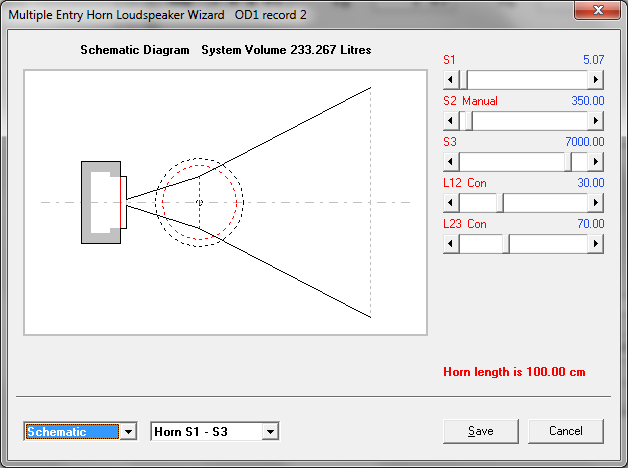Click the Horn length is 100.00 cm text

click(514, 372)
